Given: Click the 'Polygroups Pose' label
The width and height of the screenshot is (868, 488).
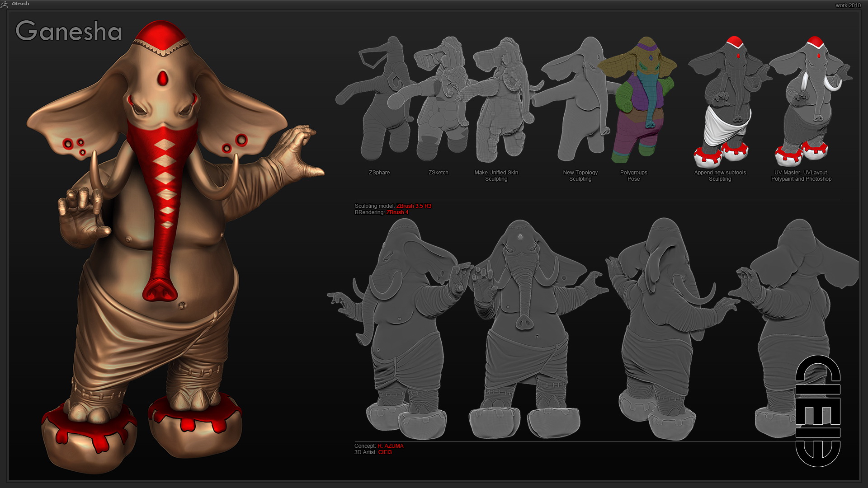Looking at the screenshot, I should coord(634,176).
